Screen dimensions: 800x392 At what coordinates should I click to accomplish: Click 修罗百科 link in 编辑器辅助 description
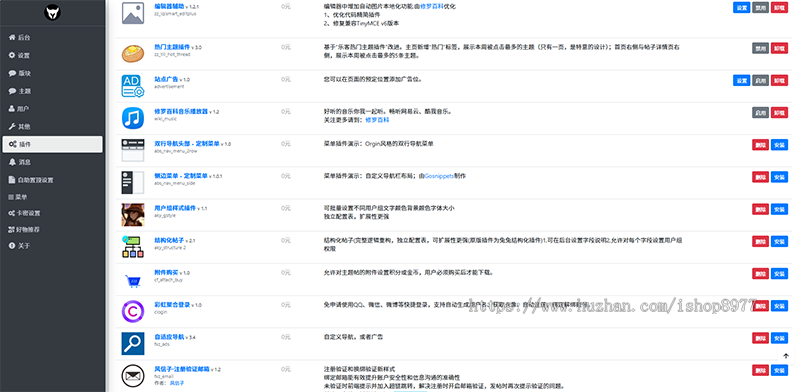pyautogui.click(x=431, y=7)
